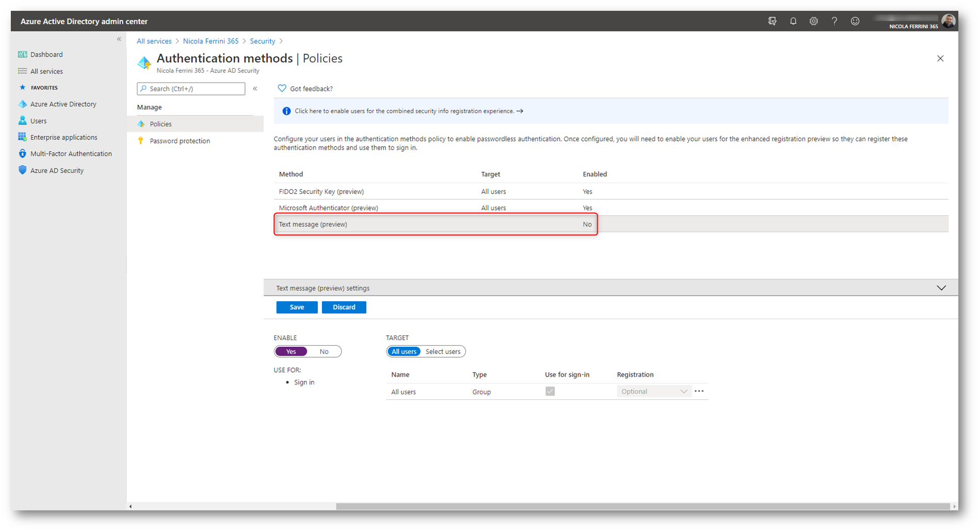Click the Got feedback heart icon

282,88
